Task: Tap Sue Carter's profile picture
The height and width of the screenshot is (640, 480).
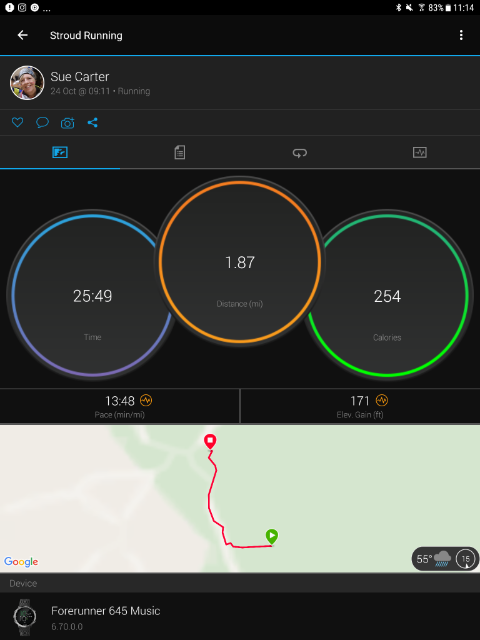Action: [x=27, y=83]
